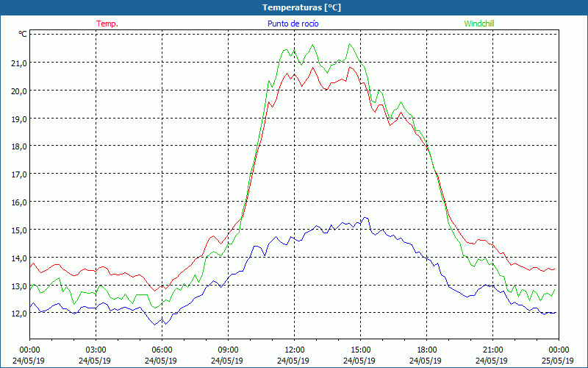Image resolution: width=588 pixels, height=368 pixels.
Task: Click the °C unit label on the axis
Action: pyautogui.click(x=23, y=34)
